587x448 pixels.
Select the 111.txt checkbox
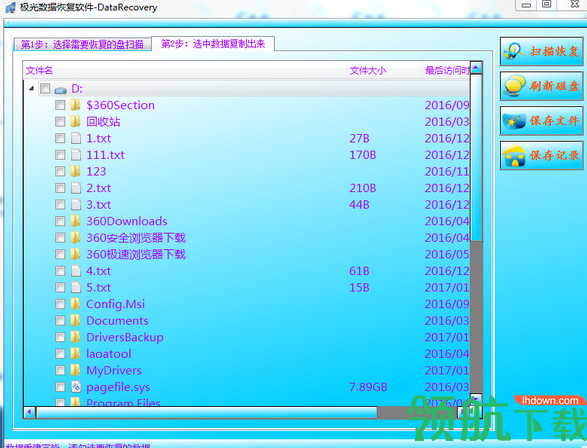click(60, 155)
